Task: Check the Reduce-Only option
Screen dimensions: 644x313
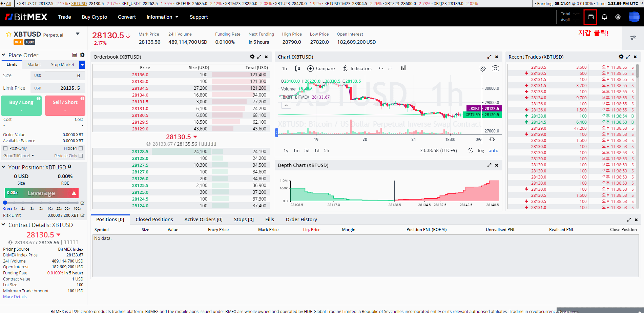Action: (81, 156)
